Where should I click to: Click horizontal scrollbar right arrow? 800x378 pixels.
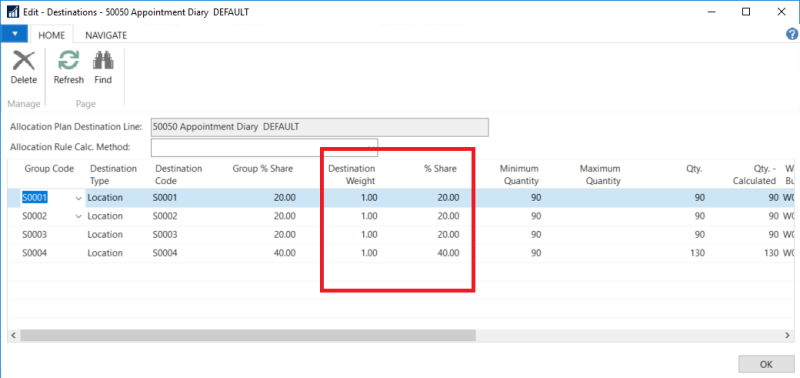(x=787, y=335)
